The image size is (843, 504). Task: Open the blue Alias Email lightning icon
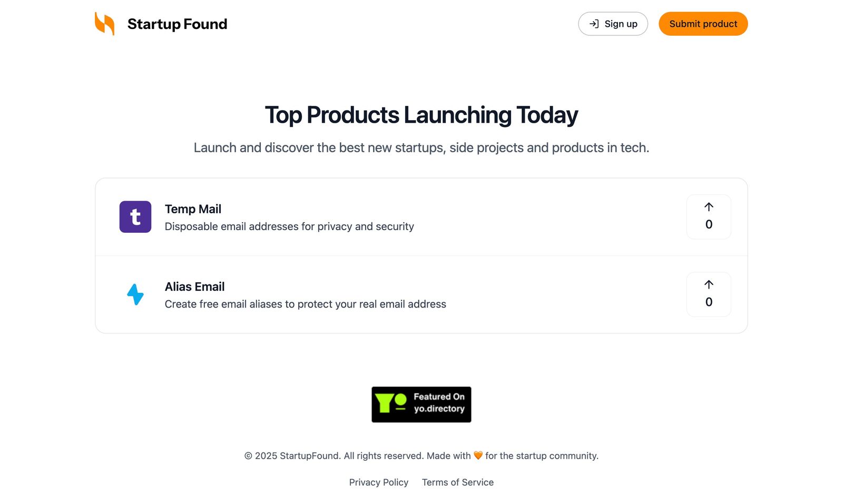pos(135,294)
